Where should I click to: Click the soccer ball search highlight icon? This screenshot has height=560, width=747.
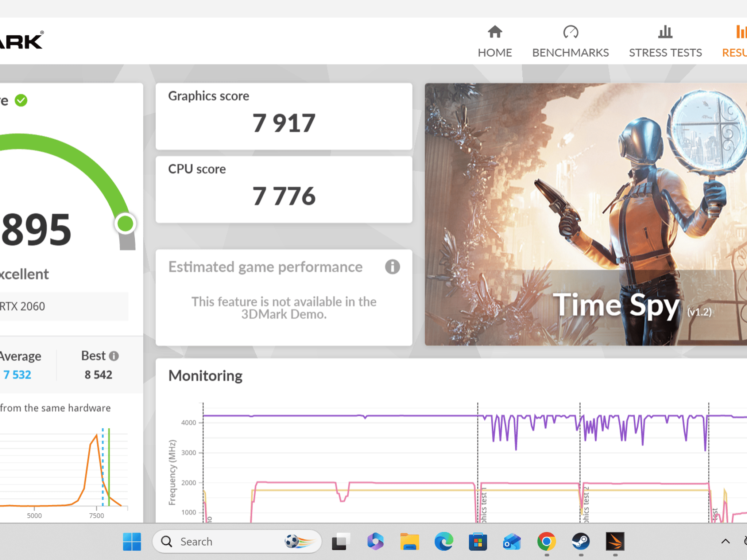pyautogui.click(x=299, y=541)
